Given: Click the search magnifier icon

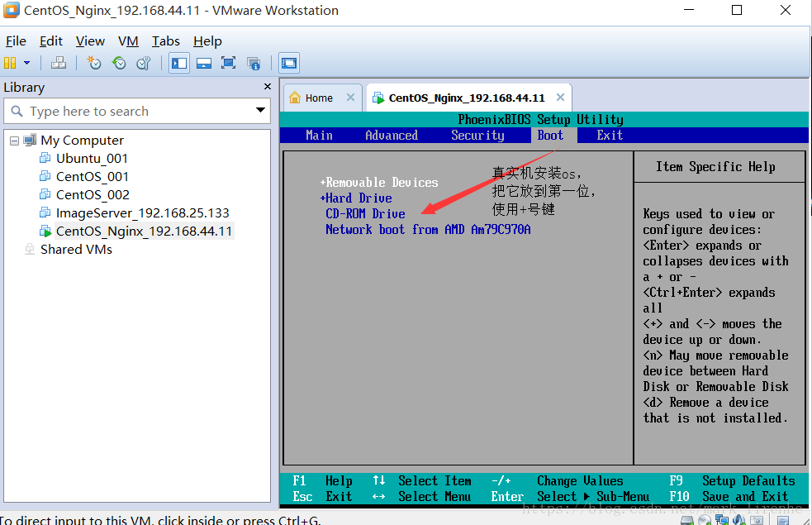Looking at the screenshot, I should (17, 111).
